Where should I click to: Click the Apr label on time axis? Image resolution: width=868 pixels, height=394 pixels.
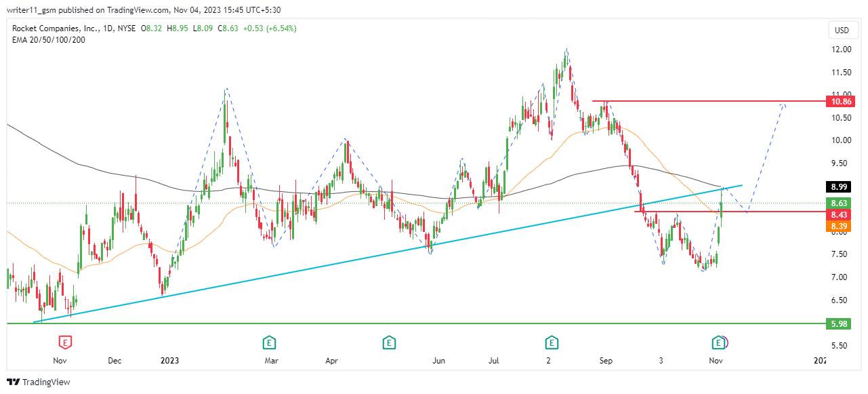click(331, 361)
